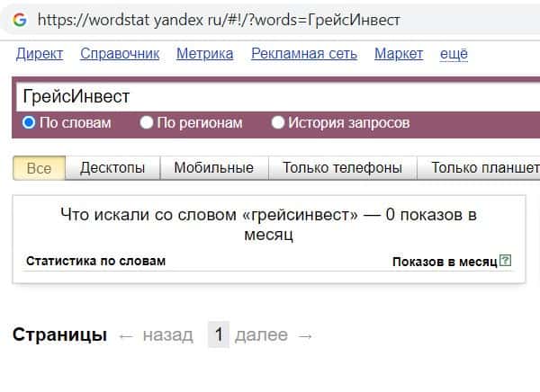Click the далее pagination link

(x=261, y=334)
